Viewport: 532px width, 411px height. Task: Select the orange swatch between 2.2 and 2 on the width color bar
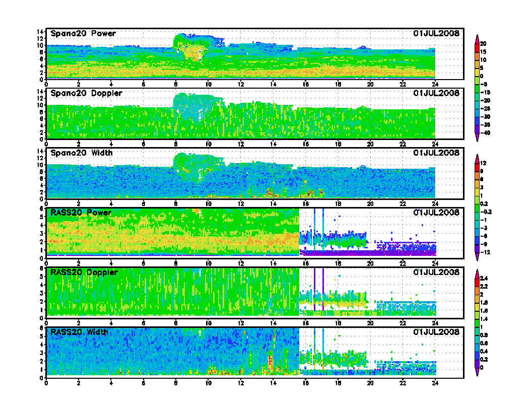tap(477, 291)
